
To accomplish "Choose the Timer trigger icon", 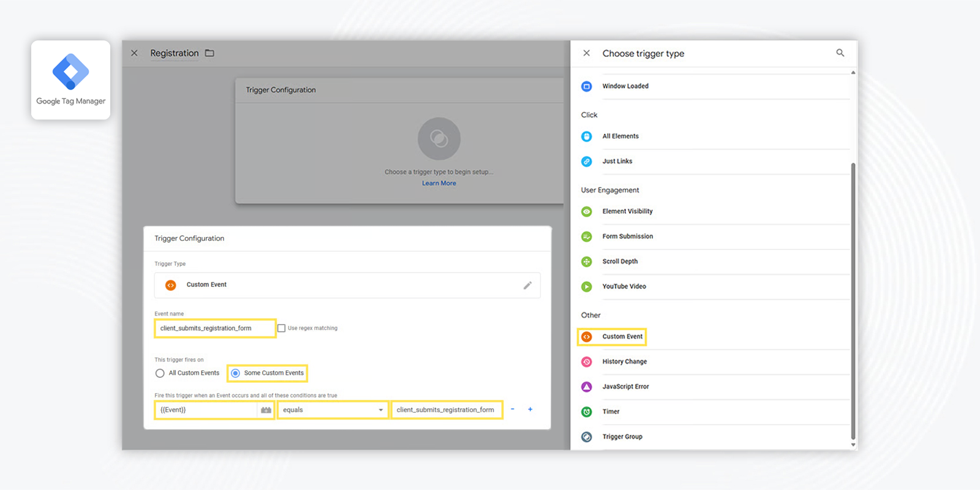I will (586, 412).
